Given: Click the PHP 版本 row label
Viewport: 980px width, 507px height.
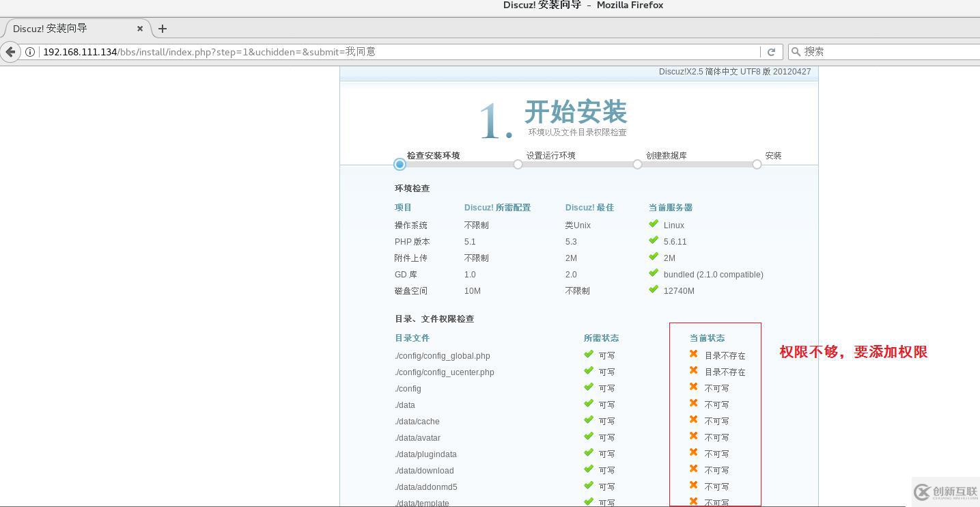Looking at the screenshot, I should click(412, 242).
